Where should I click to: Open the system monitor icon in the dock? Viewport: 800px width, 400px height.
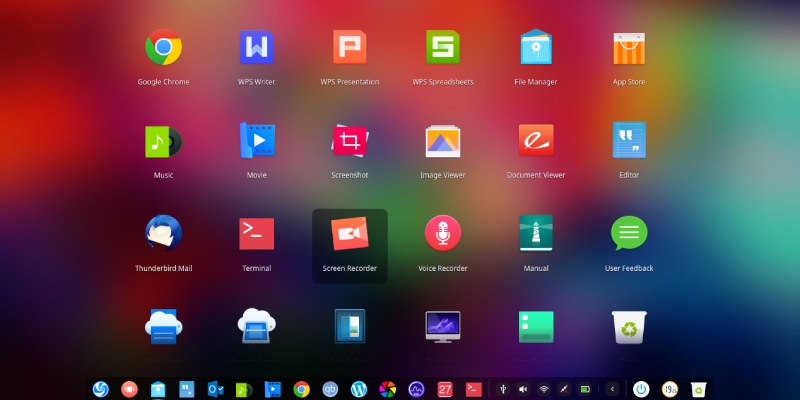pos(416,389)
